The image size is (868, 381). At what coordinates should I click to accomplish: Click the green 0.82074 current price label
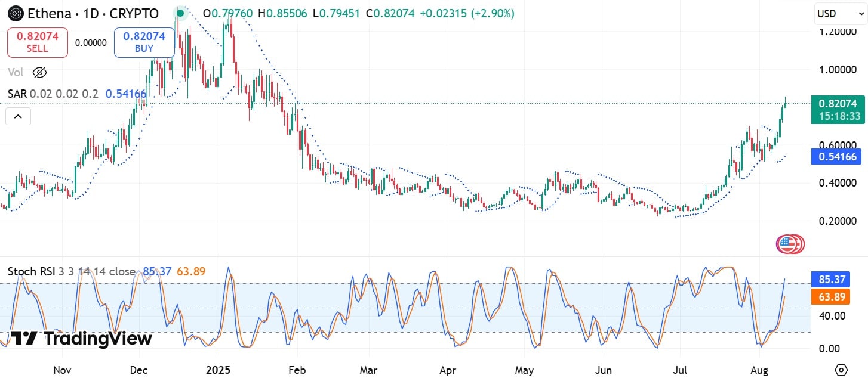pyautogui.click(x=838, y=103)
